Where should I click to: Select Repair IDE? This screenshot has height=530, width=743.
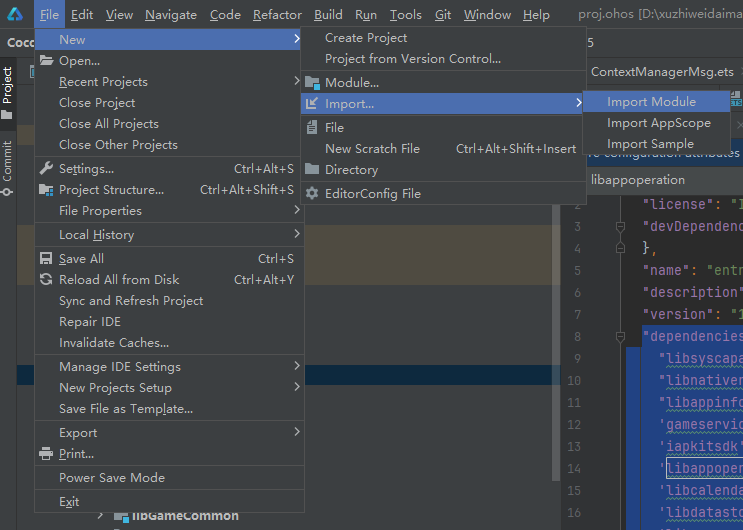click(169, 321)
